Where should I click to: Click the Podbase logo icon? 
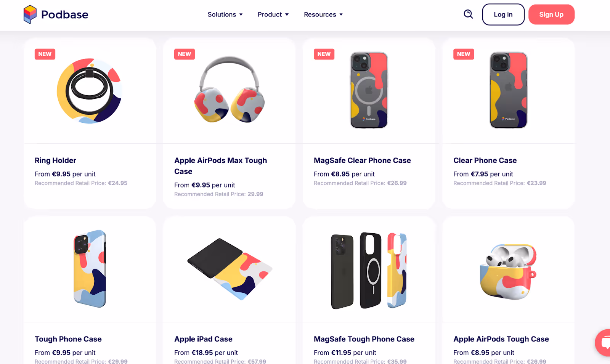click(x=30, y=14)
